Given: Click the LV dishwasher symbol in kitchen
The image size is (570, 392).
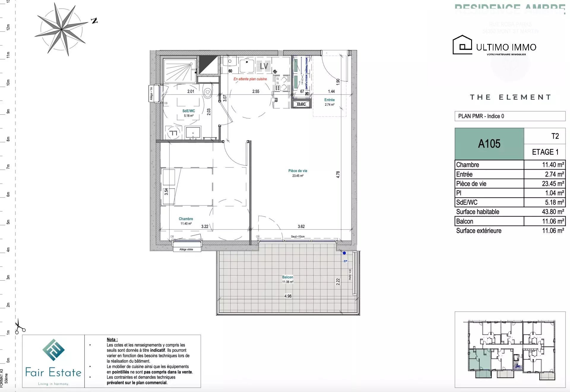Looking at the screenshot, I should (x=264, y=66).
